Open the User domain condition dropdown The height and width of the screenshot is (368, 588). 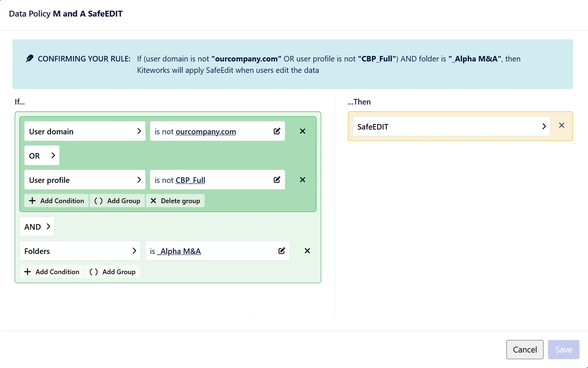85,131
